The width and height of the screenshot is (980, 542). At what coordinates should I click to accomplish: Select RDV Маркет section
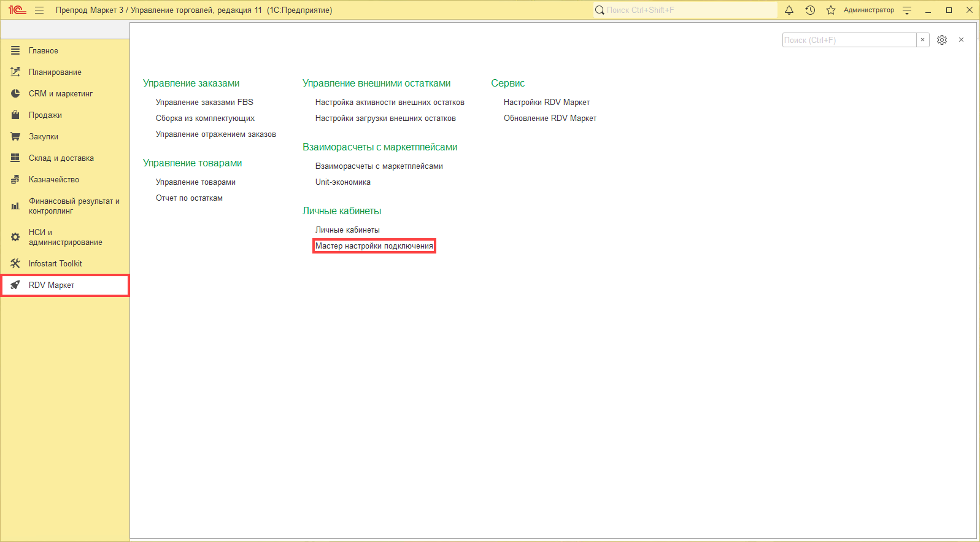point(65,285)
